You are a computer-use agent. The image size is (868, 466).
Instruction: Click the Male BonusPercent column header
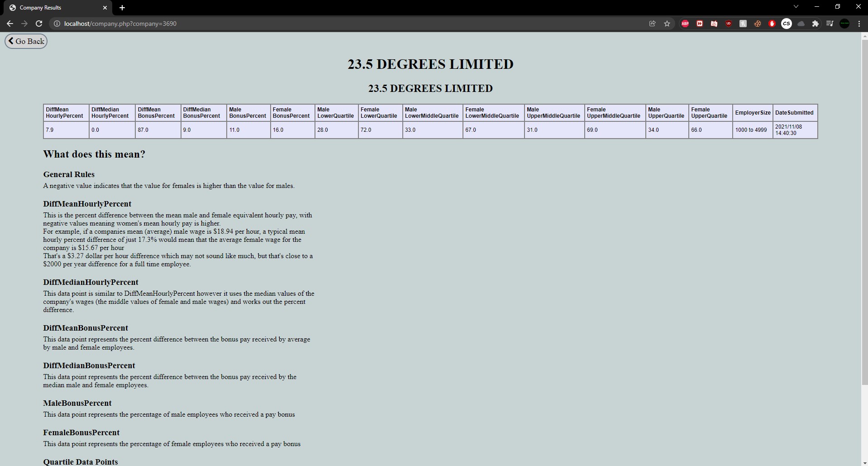click(248, 113)
